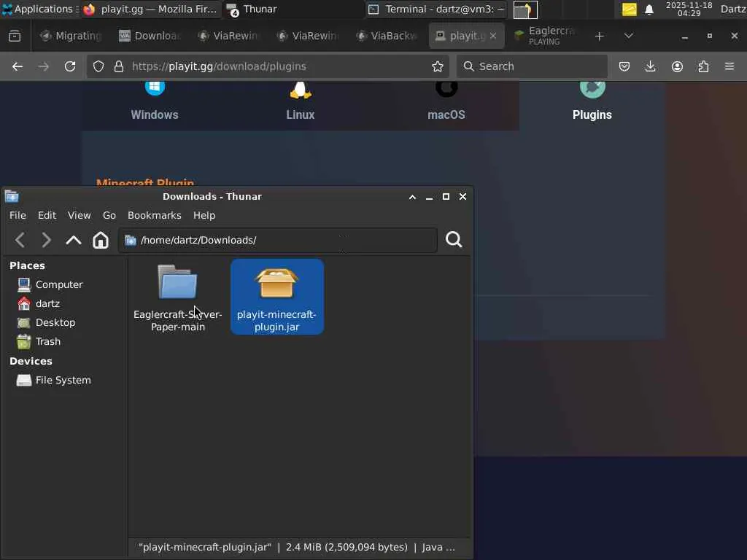Screen dimensions: 747x560
Task: Open the panel clock showing 04:29
Action: coord(689,9)
